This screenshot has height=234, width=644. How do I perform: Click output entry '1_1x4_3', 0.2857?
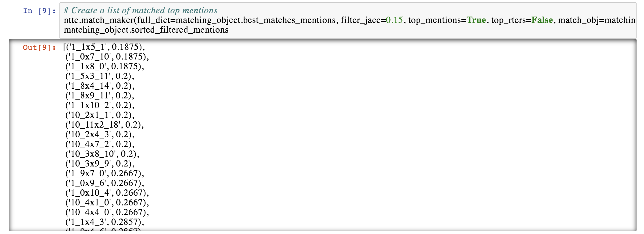pos(104,222)
